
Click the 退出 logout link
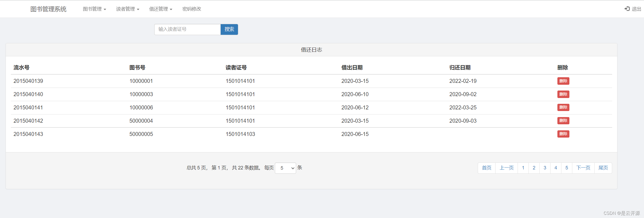pos(636,9)
